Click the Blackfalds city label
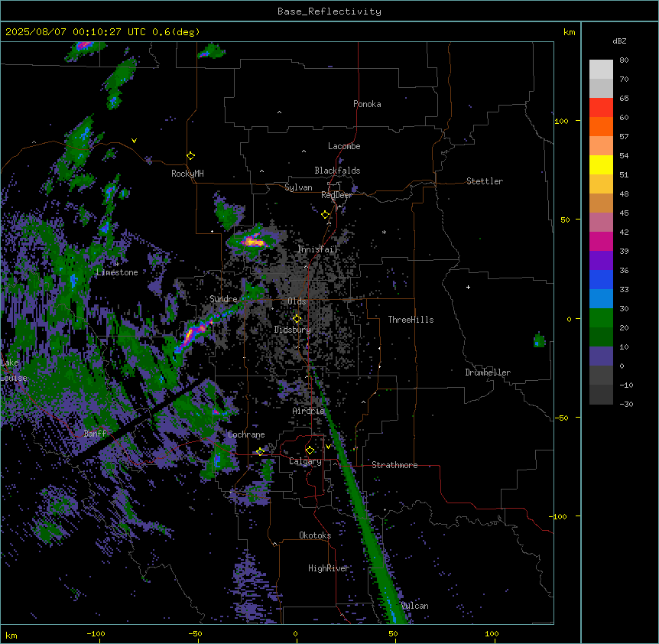 pos(337,171)
